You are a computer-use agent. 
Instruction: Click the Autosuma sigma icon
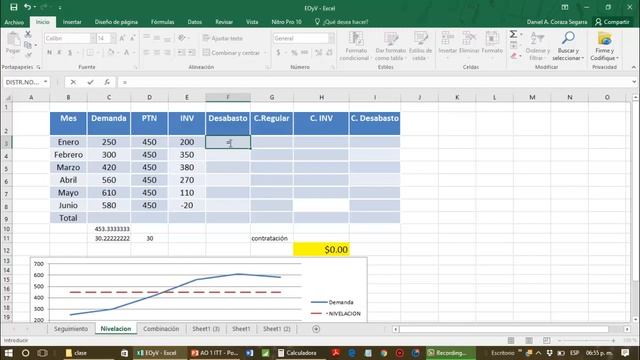(x=513, y=34)
